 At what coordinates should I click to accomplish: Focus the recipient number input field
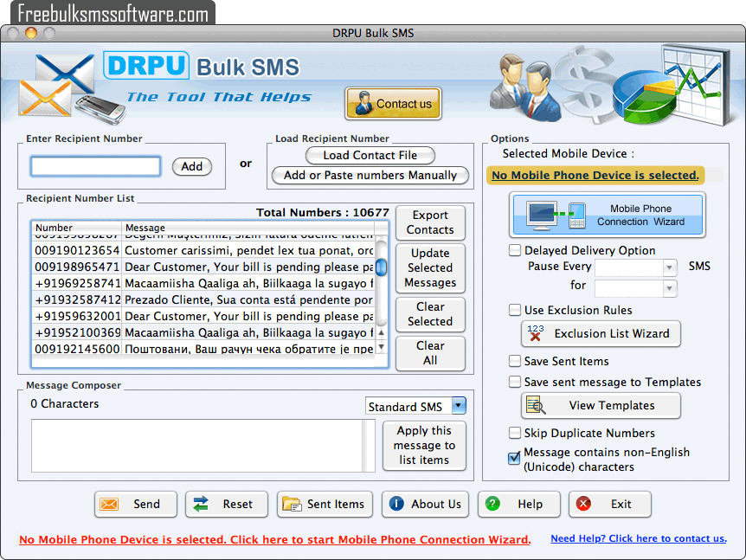pyautogui.click(x=95, y=166)
